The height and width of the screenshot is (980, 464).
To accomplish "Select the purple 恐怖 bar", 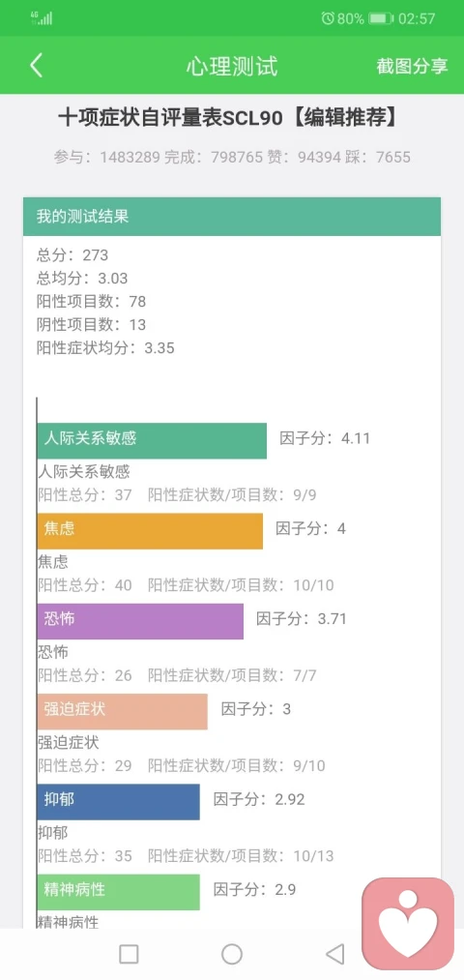I will tap(140, 621).
